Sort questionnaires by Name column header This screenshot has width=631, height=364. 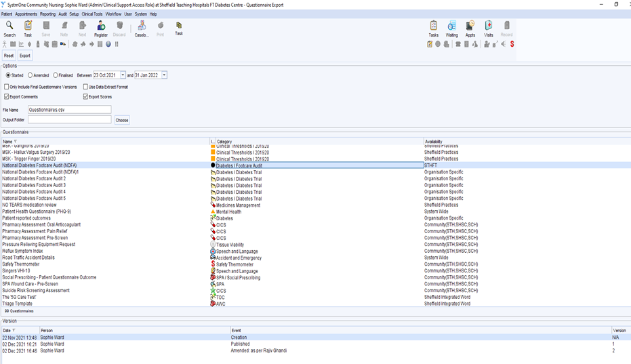coord(106,142)
